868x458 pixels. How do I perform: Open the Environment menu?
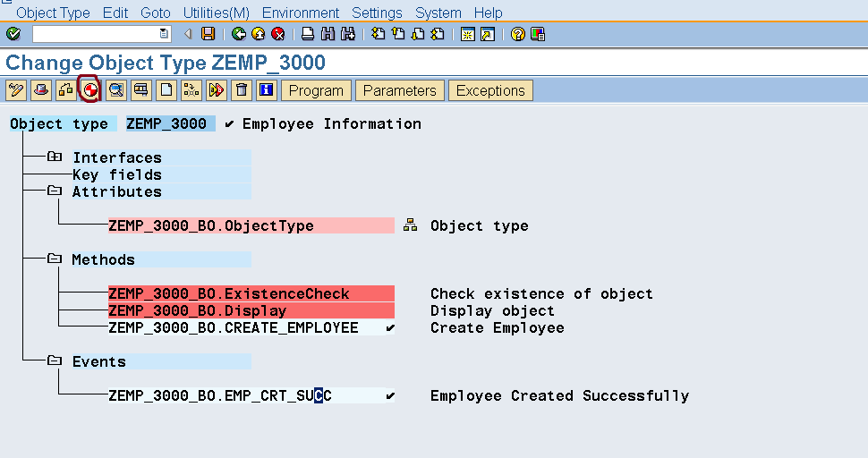301,13
